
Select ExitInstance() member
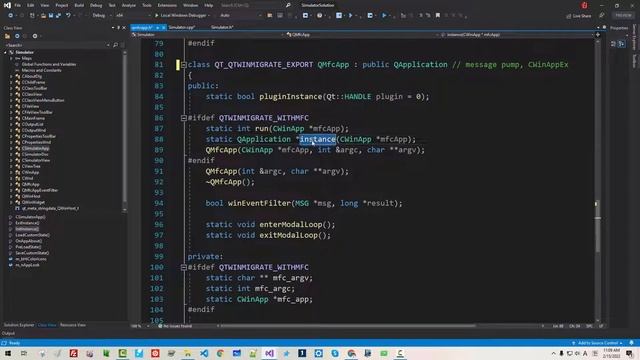(27, 223)
